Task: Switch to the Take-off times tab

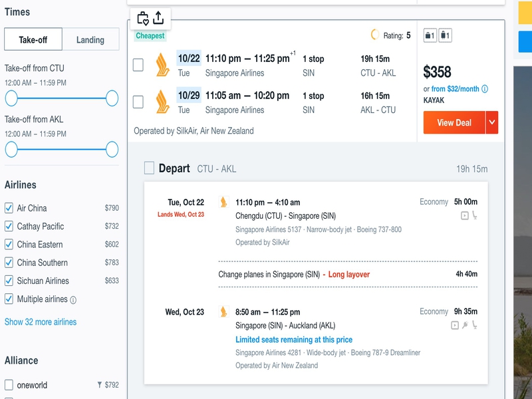Action: 33,39
